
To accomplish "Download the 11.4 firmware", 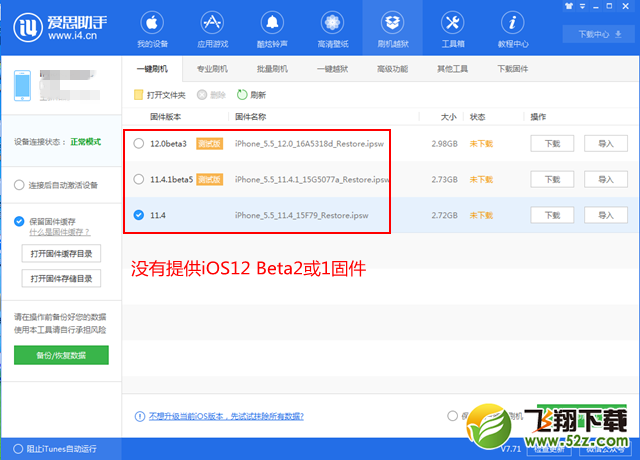I will click(552, 215).
